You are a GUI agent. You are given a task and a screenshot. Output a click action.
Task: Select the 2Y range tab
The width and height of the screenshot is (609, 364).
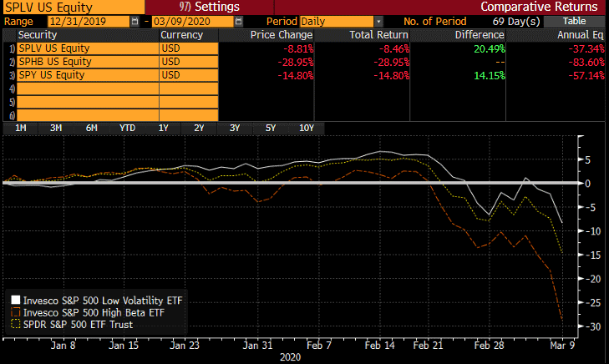point(199,128)
